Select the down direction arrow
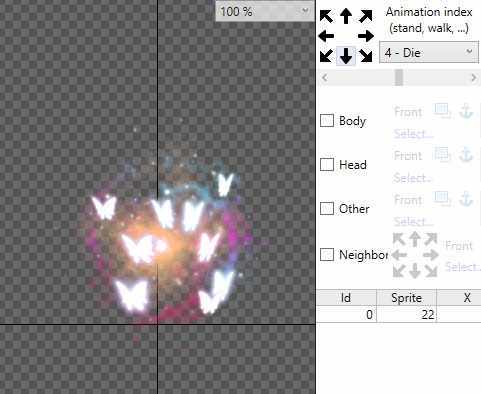 (x=346, y=56)
